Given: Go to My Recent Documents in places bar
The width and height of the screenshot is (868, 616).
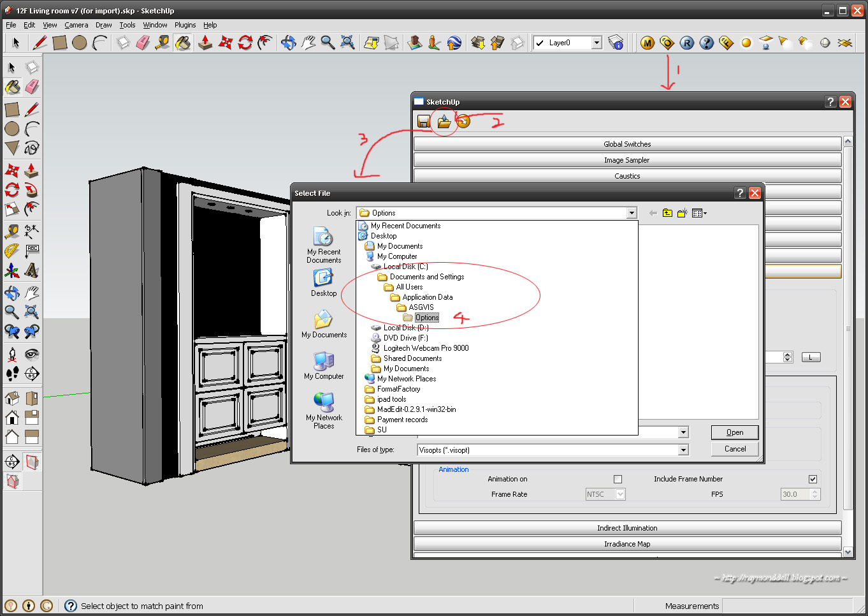Looking at the screenshot, I should [x=324, y=246].
